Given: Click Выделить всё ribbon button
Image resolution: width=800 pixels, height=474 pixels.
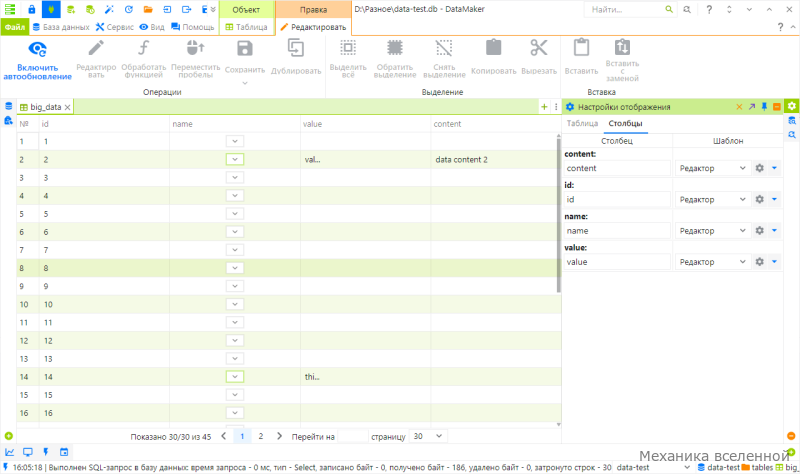Looking at the screenshot, I should (x=348, y=59).
